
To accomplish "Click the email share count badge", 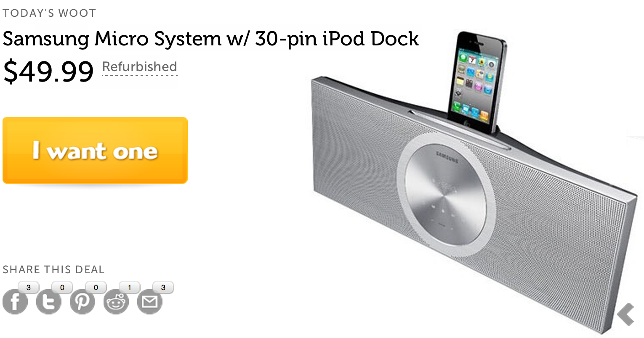I will pos(163,288).
